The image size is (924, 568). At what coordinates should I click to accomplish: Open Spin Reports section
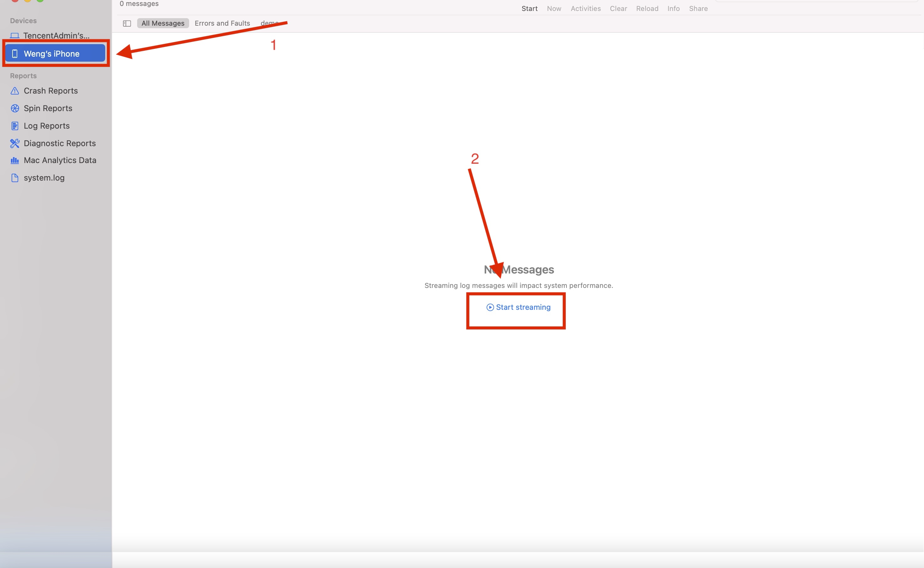(x=48, y=108)
